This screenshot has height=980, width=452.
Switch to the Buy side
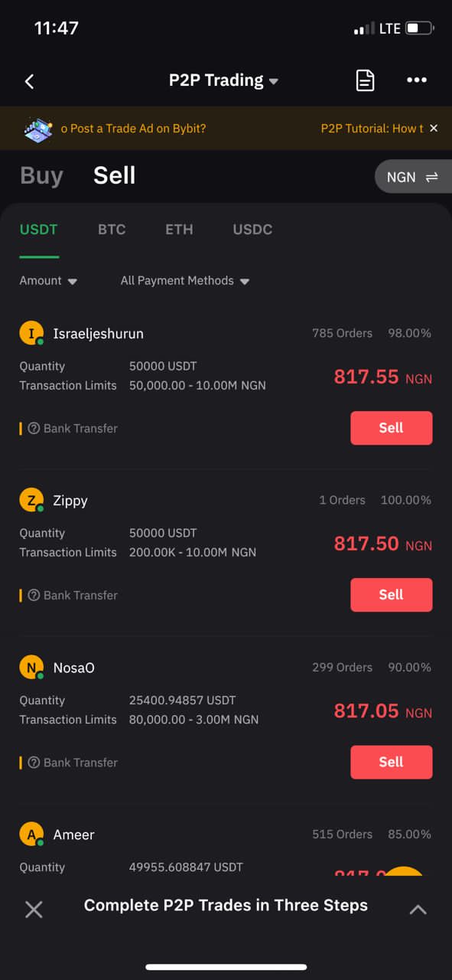tap(41, 175)
